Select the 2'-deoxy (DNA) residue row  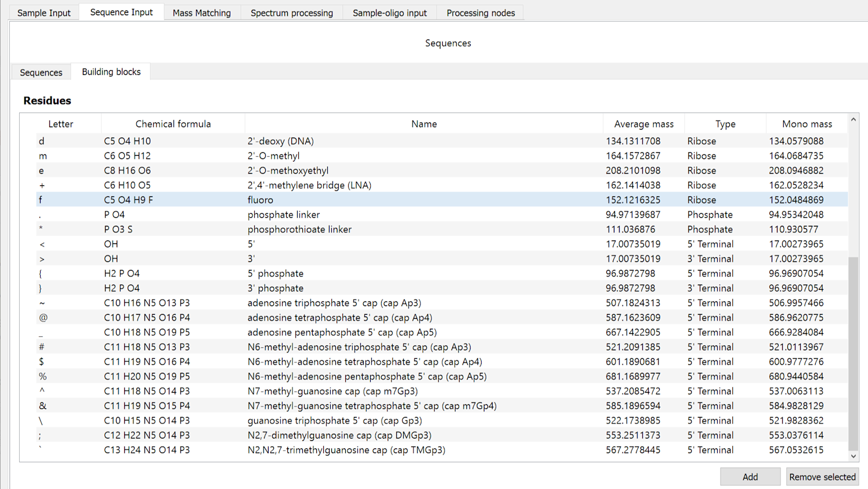tap(280, 141)
